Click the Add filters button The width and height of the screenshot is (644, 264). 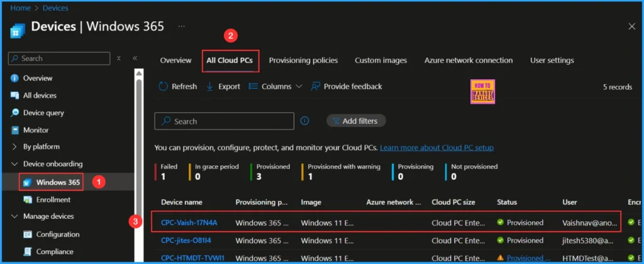tap(356, 121)
